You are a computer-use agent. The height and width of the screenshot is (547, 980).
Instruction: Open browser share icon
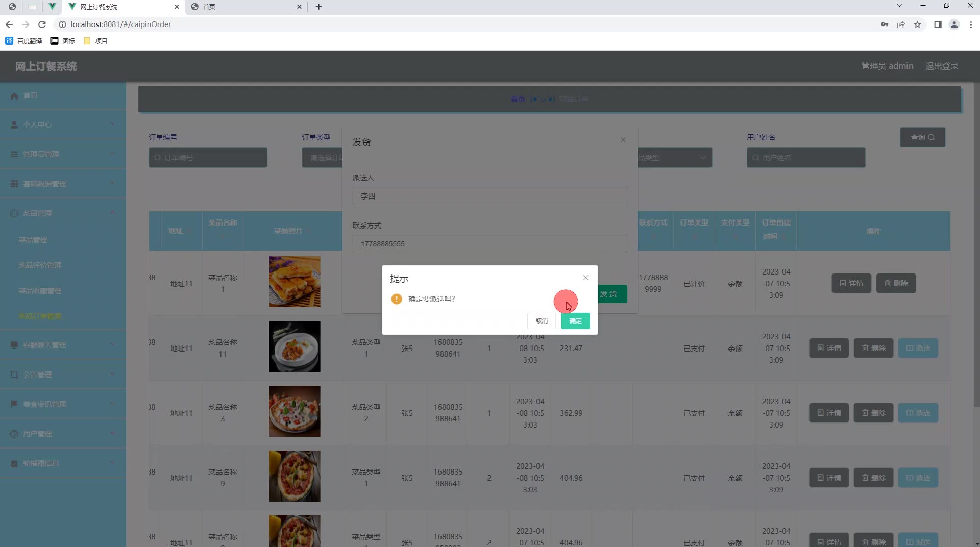901,24
